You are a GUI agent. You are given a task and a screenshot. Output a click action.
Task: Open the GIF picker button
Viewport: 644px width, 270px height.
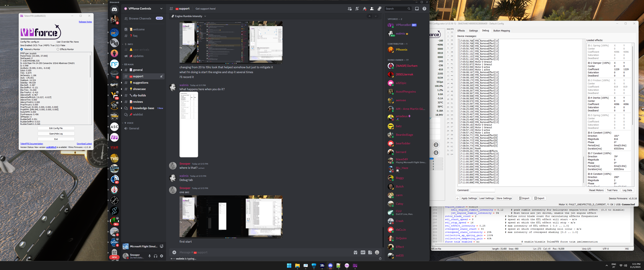[x=363, y=252]
